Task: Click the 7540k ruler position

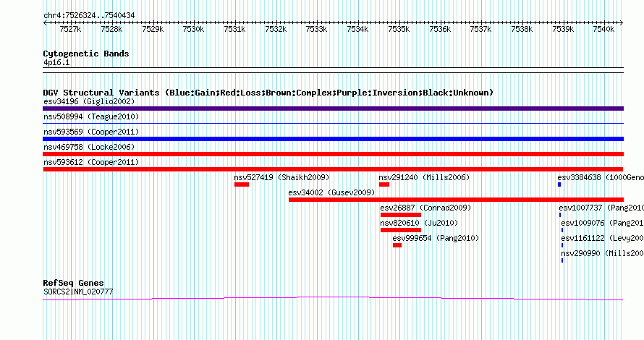Action: (603, 29)
